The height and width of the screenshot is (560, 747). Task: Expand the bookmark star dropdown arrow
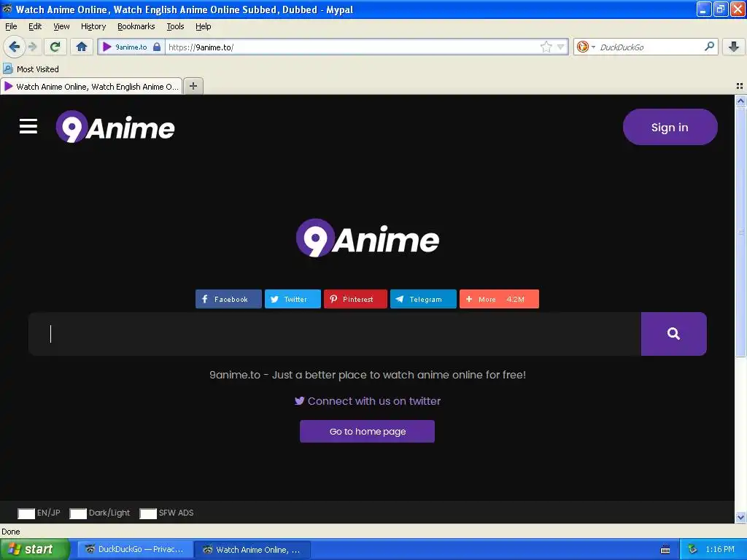[x=561, y=47]
